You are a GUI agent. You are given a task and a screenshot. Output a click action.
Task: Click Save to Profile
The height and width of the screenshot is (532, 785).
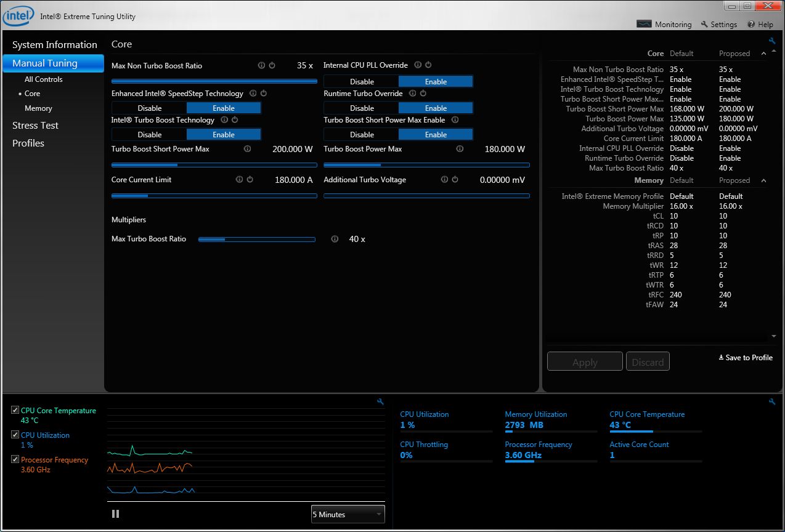pos(746,358)
